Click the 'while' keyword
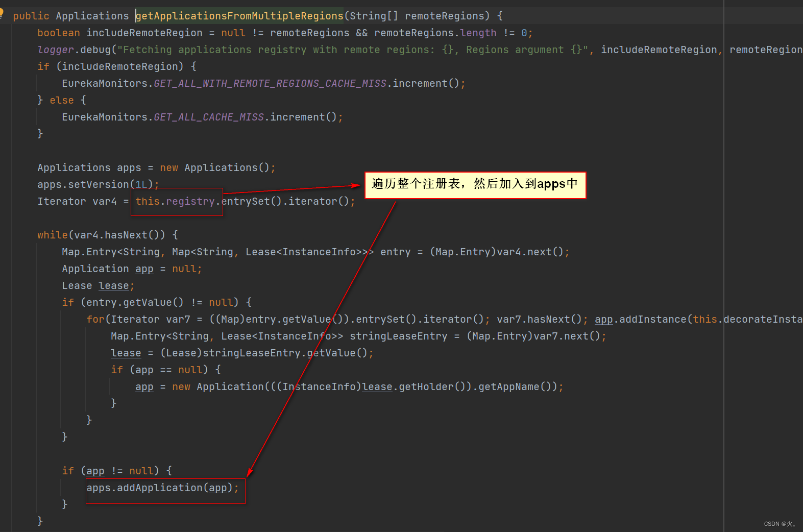This screenshot has height=532, width=803. 53,235
